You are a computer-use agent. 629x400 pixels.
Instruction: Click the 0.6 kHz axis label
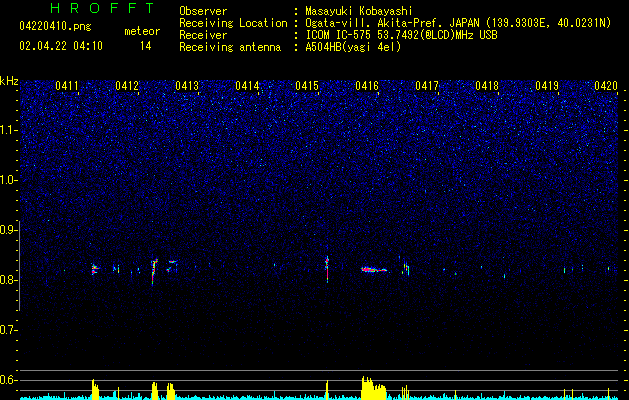8,380
